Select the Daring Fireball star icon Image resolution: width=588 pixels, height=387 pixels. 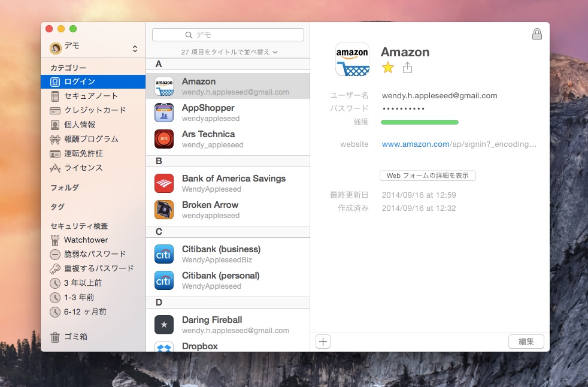click(164, 325)
